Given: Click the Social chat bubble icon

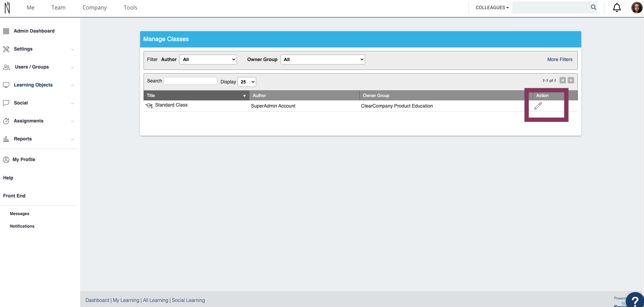Looking at the screenshot, I should point(6,103).
